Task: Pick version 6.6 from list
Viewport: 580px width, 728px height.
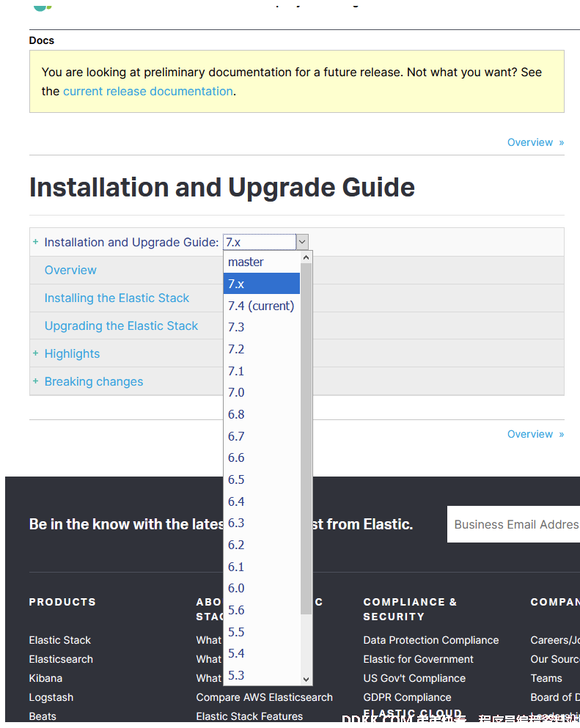Action: click(x=262, y=457)
